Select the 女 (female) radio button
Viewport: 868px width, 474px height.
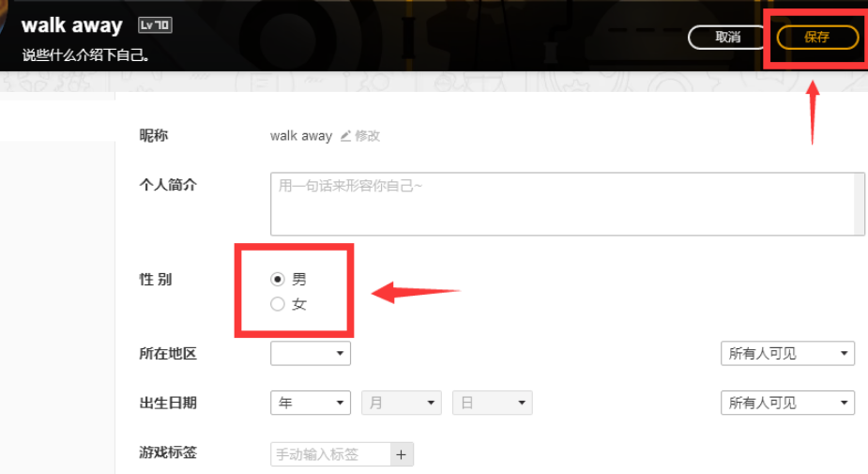click(278, 304)
